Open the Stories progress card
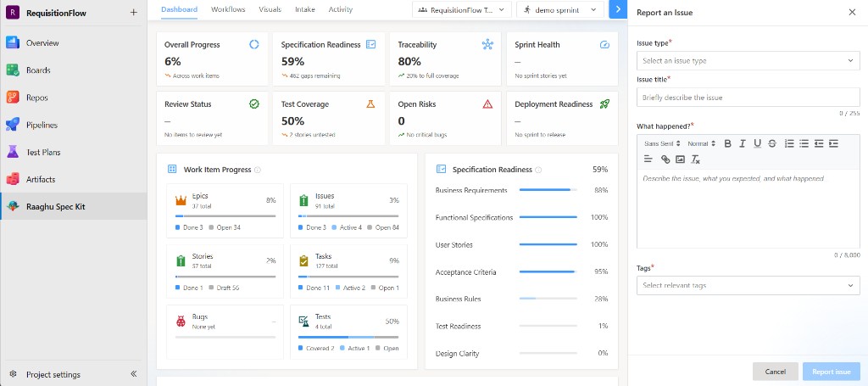 [225, 271]
